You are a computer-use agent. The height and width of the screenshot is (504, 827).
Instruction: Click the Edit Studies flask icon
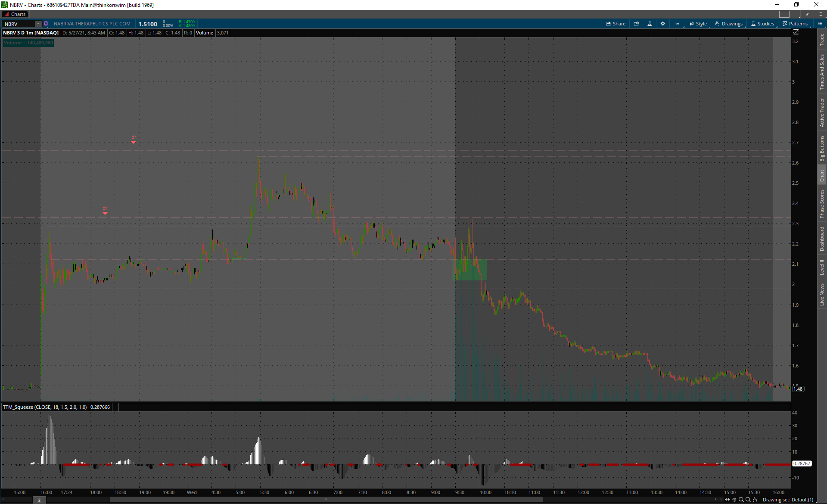650,24
